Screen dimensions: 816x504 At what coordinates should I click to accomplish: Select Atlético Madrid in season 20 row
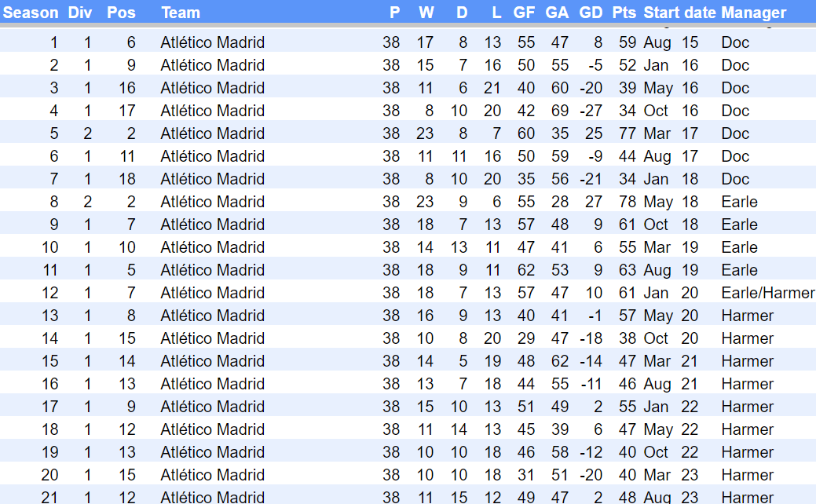[x=212, y=475]
